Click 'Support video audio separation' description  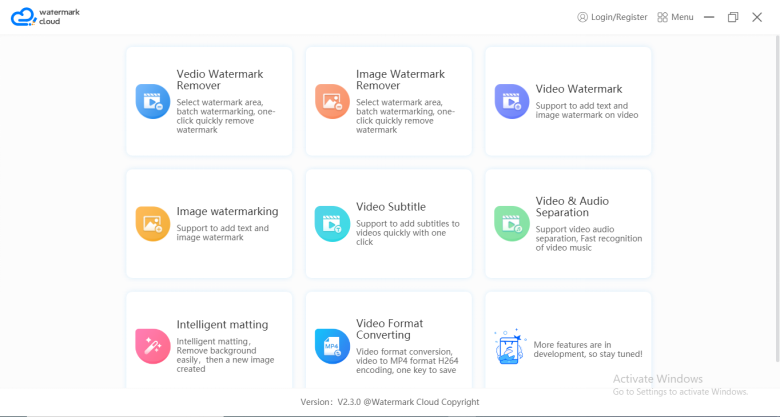coord(589,238)
